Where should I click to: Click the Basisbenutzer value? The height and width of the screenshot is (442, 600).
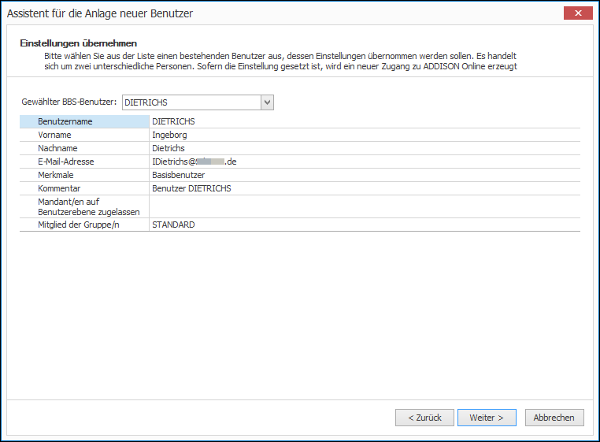point(179,175)
